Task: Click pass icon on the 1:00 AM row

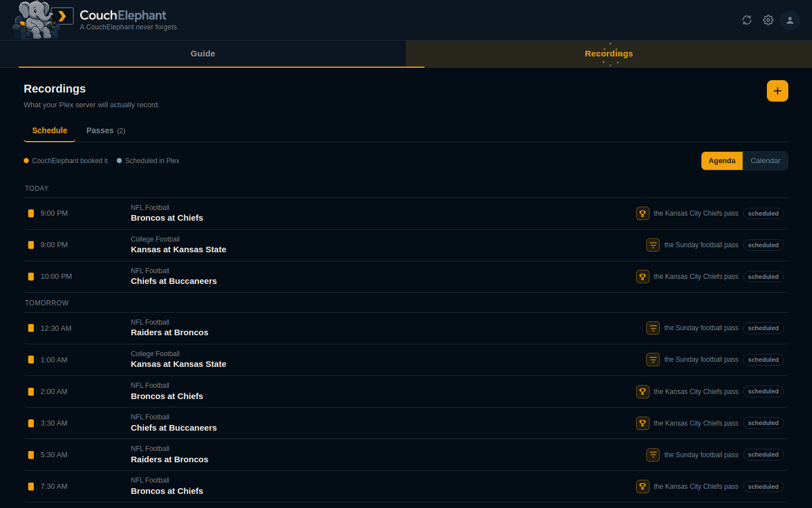Action: pyautogui.click(x=653, y=360)
